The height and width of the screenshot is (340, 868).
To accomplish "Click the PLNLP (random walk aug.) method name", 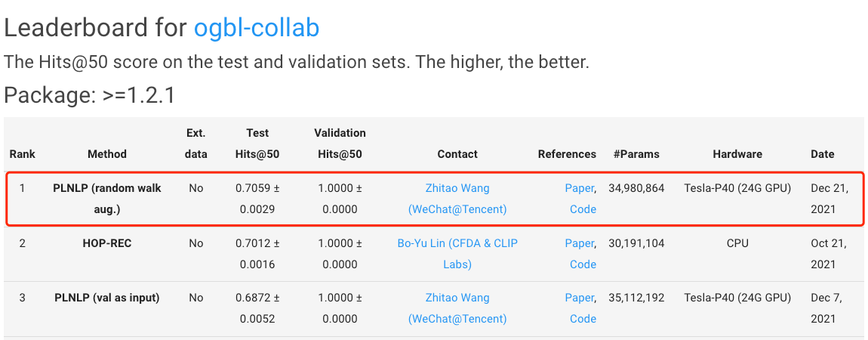I will pyautogui.click(x=107, y=198).
